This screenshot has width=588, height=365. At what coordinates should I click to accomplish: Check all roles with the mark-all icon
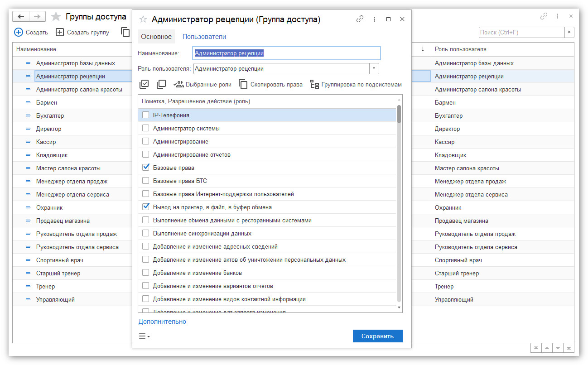pyautogui.click(x=145, y=84)
